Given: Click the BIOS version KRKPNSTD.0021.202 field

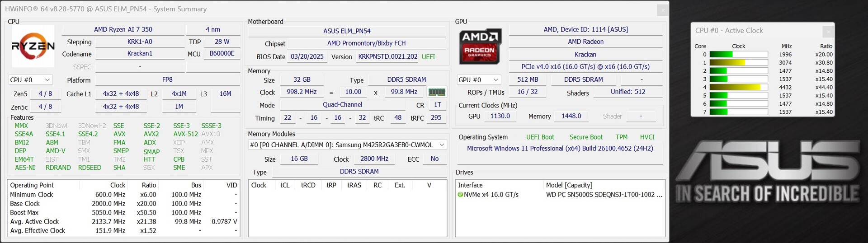Looking at the screenshot, I should 387,57.
